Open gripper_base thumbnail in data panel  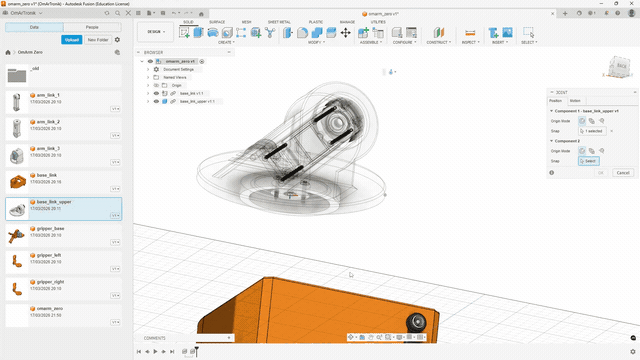pos(17,236)
